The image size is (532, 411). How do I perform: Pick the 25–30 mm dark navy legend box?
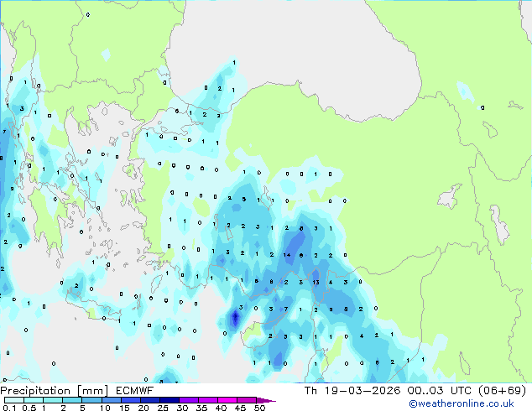tap(169, 400)
